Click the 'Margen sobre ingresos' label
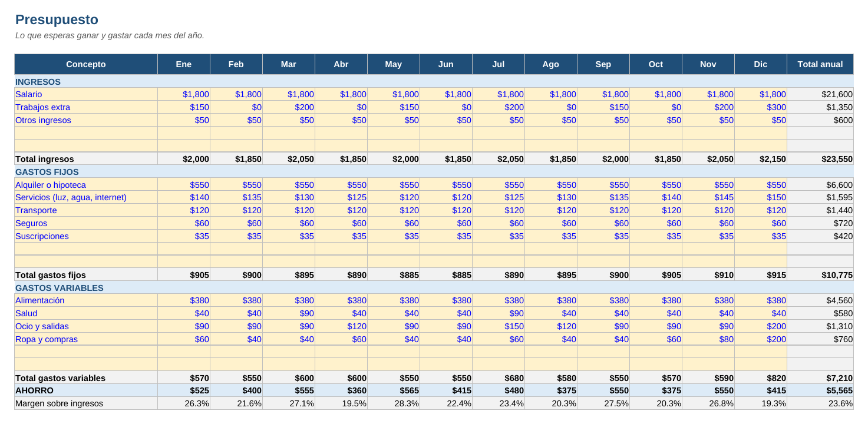868x424 pixels. pyautogui.click(x=86, y=403)
